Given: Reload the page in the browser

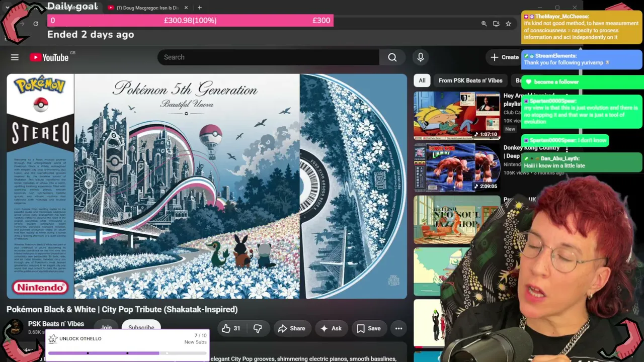Looking at the screenshot, I should coord(36,24).
